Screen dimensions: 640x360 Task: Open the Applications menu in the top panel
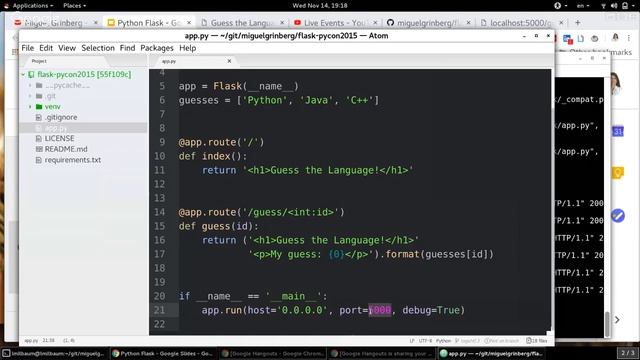29,6
